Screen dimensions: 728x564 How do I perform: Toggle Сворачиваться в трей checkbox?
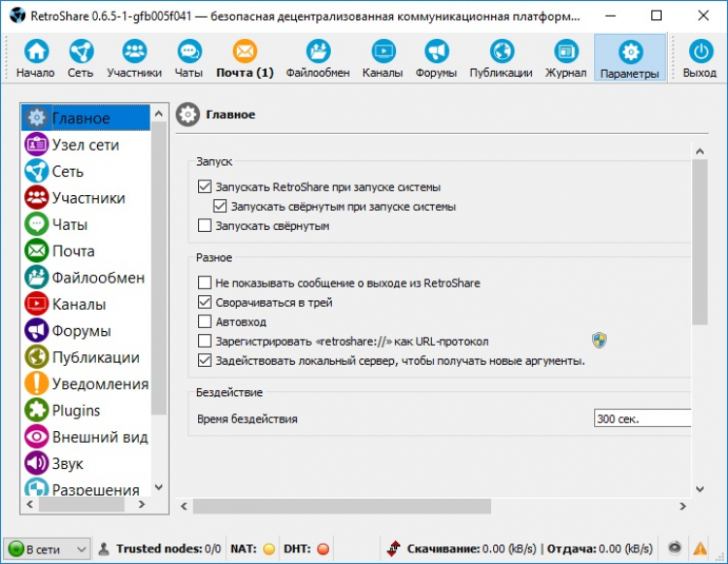pyautogui.click(x=205, y=302)
